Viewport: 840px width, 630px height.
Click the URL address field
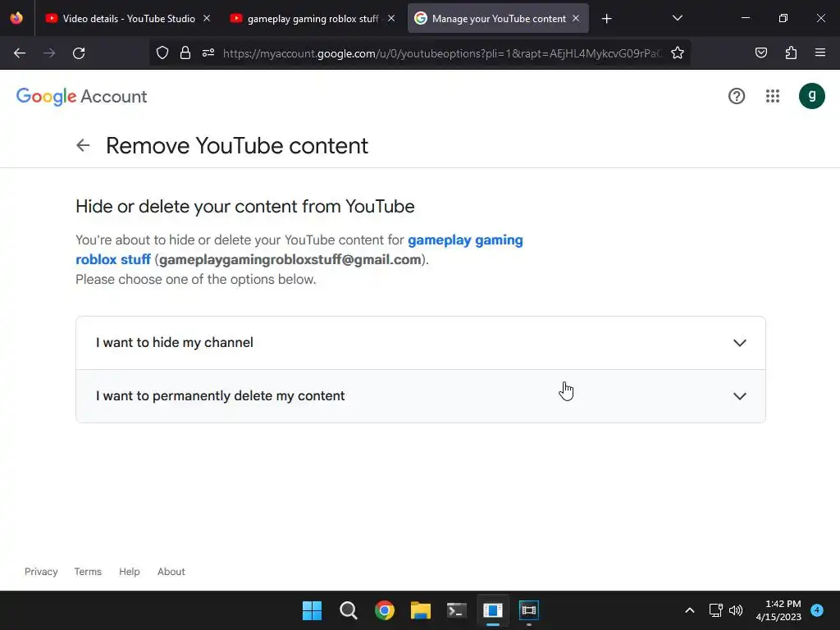tap(442, 53)
